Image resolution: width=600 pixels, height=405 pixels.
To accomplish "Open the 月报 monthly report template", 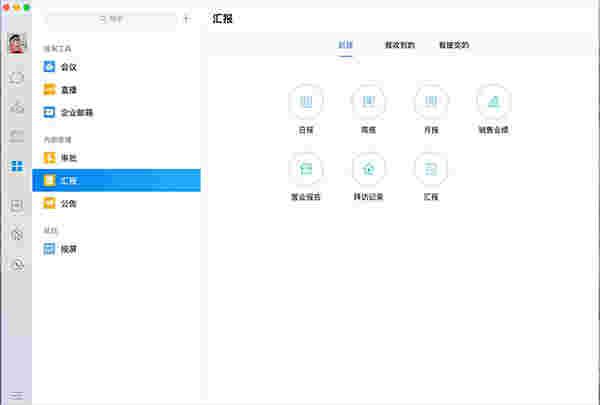I will point(431,102).
